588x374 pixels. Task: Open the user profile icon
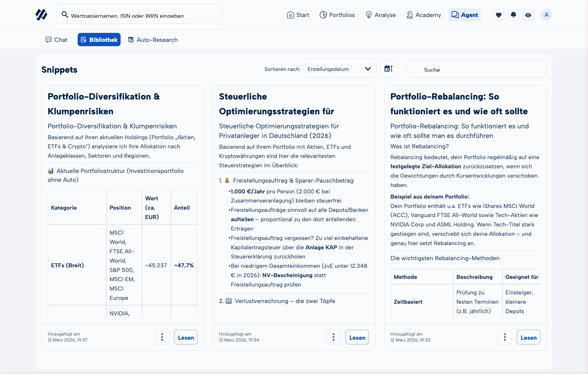pos(547,15)
